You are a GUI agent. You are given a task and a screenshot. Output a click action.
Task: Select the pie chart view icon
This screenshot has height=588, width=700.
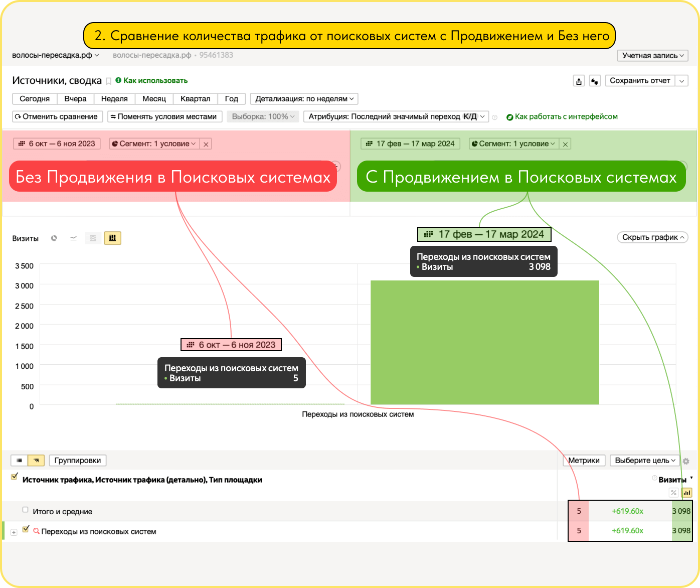pyautogui.click(x=54, y=238)
